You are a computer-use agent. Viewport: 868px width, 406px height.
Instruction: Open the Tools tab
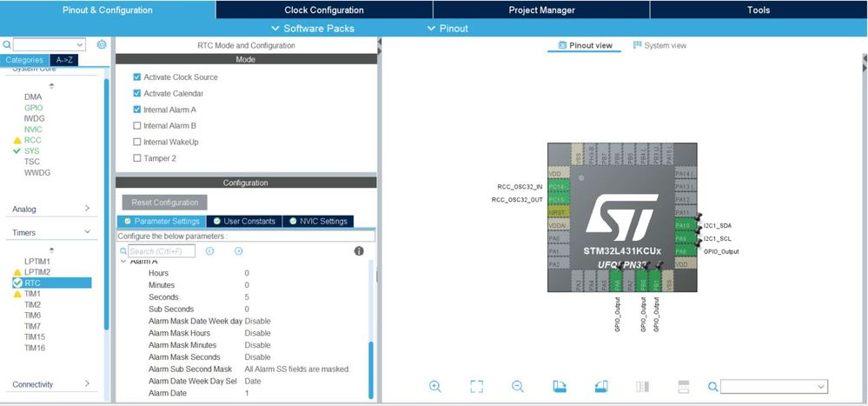759,10
